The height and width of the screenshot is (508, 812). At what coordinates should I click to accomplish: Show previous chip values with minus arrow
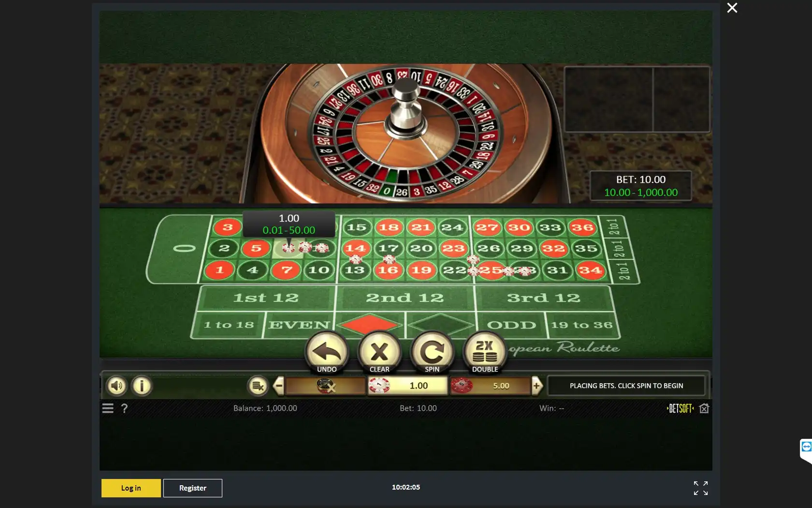pyautogui.click(x=278, y=386)
